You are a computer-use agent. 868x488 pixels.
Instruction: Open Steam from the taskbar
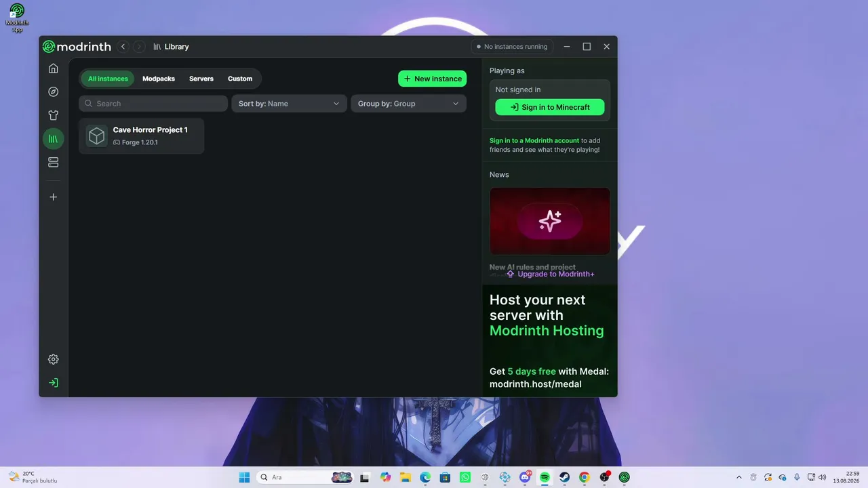[564, 477]
